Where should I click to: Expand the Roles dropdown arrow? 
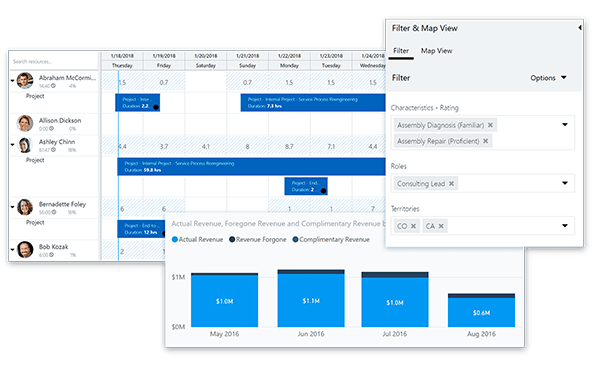pos(564,183)
